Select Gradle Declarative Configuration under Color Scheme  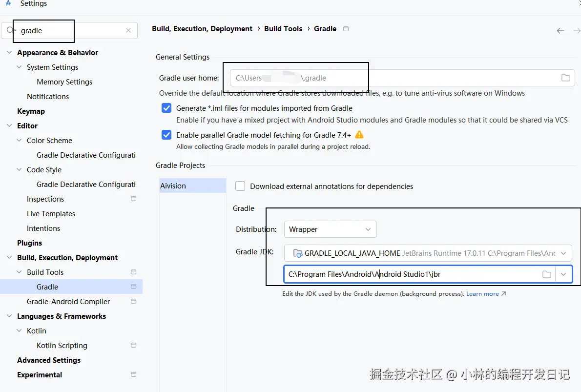86,155
